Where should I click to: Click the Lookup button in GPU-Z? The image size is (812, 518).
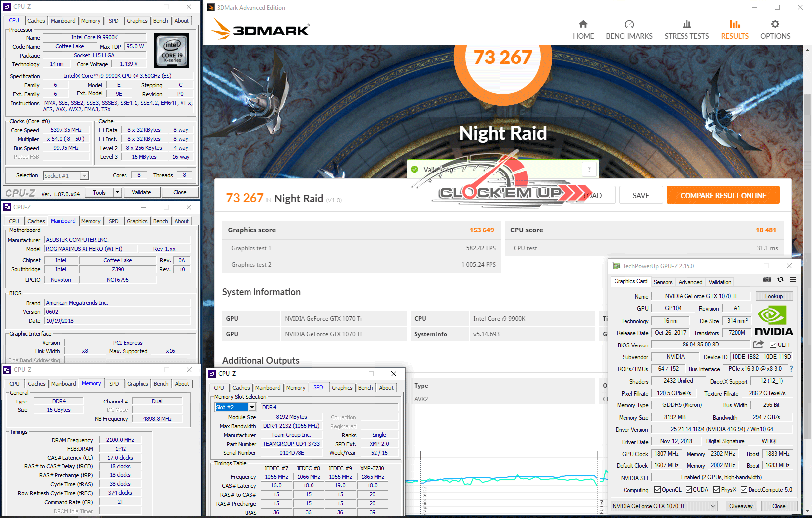tap(774, 296)
